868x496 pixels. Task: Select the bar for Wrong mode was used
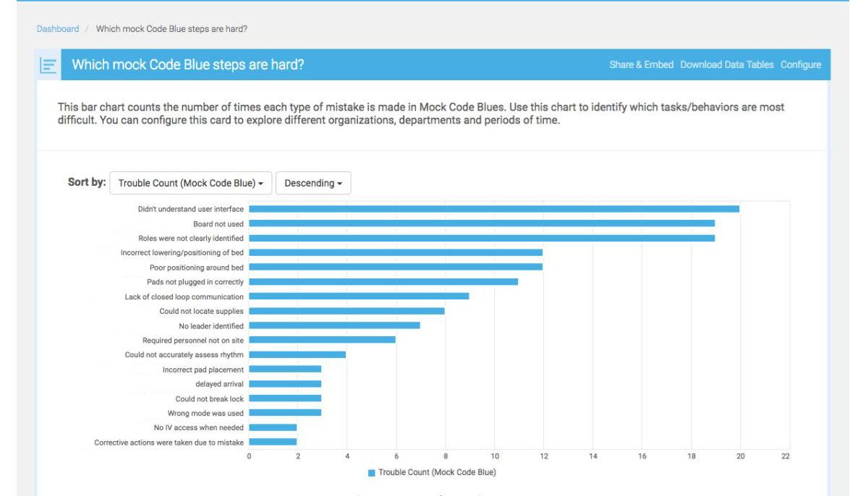(286, 413)
